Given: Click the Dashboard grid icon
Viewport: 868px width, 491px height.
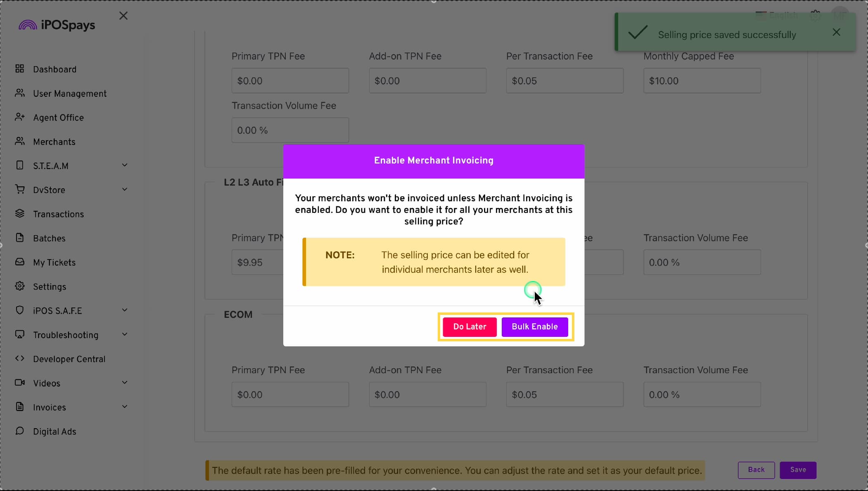Looking at the screenshot, I should (x=19, y=69).
